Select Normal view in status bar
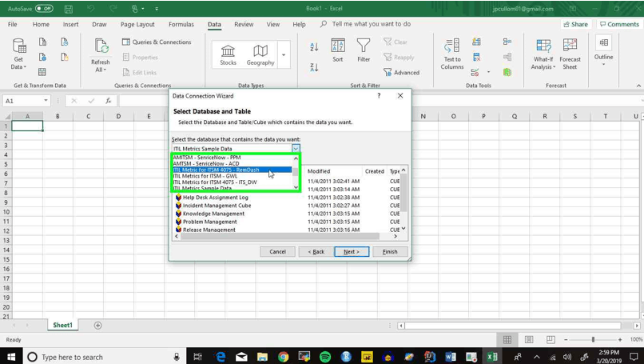The width and height of the screenshot is (644, 364). pos(507,340)
